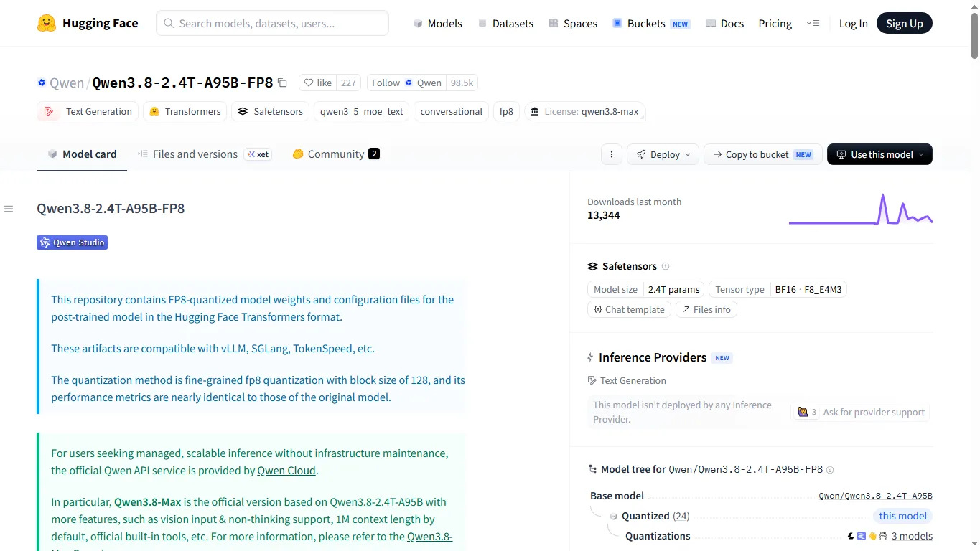Switch to the Model card tab
The width and height of the screenshot is (980, 551).
coord(82,154)
